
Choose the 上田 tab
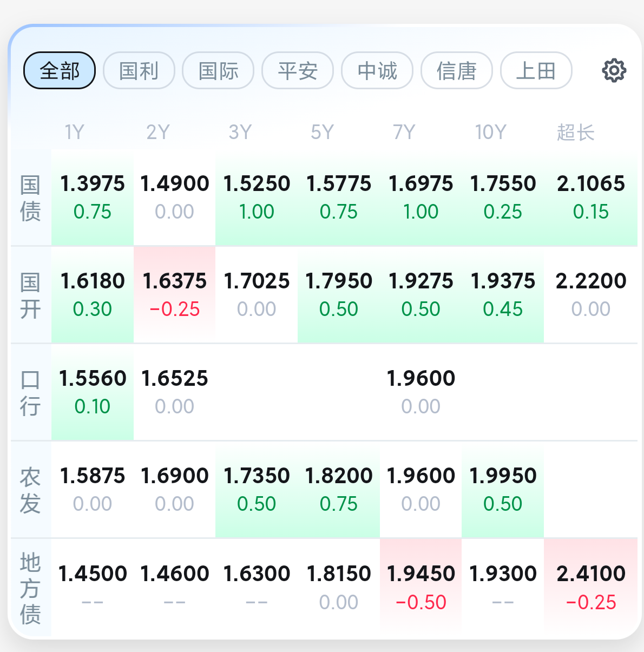536,70
